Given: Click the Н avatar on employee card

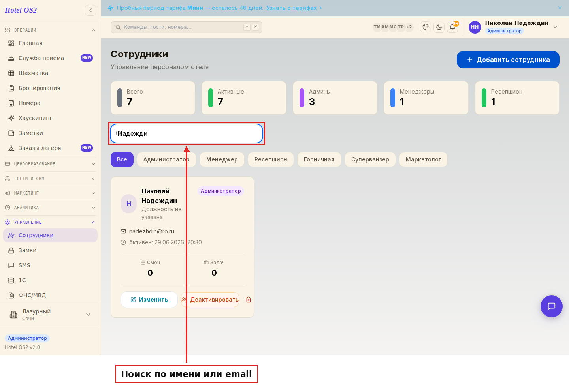Looking at the screenshot, I should click(129, 204).
